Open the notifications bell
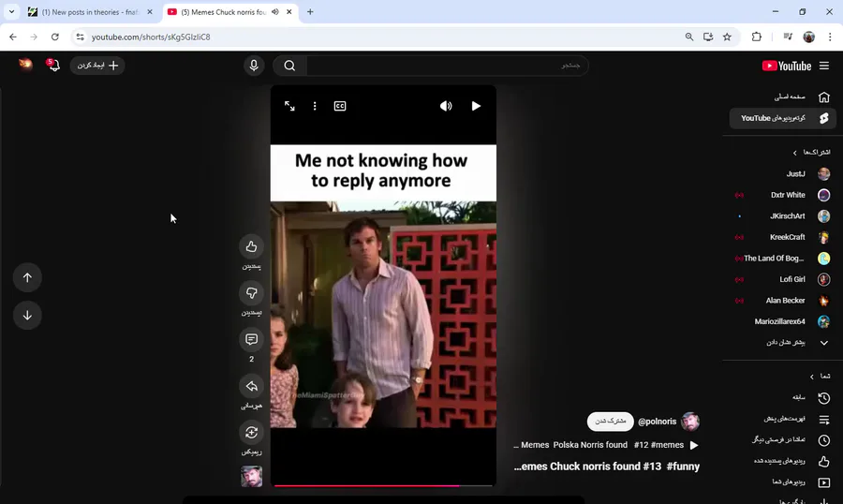The width and height of the screenshot is (843, 504). click(x=53, y=65)
